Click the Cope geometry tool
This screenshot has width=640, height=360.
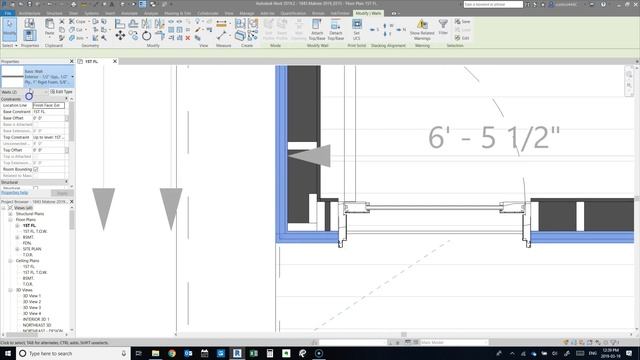tap(77, 21)
